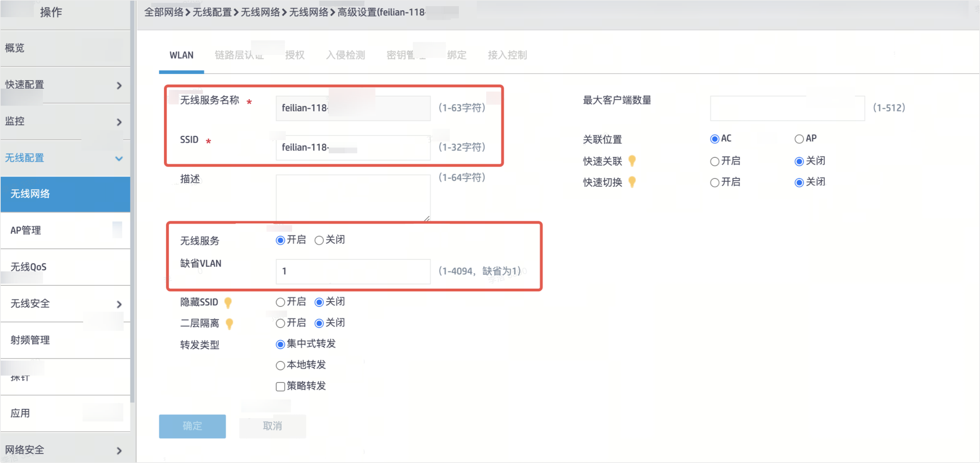Focus the SSID input field
The width and height of the screenshot is (980, 463).
tap(353, 148)
